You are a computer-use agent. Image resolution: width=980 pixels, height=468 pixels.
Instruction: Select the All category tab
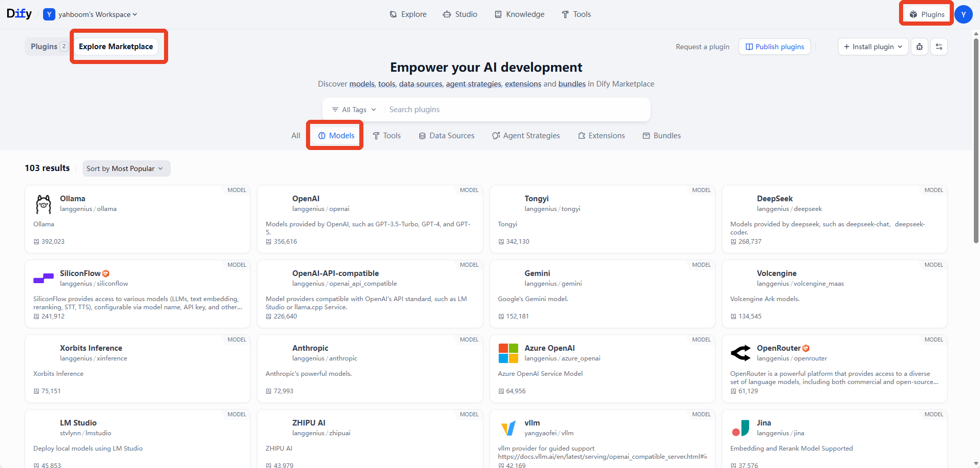(296, 136)
